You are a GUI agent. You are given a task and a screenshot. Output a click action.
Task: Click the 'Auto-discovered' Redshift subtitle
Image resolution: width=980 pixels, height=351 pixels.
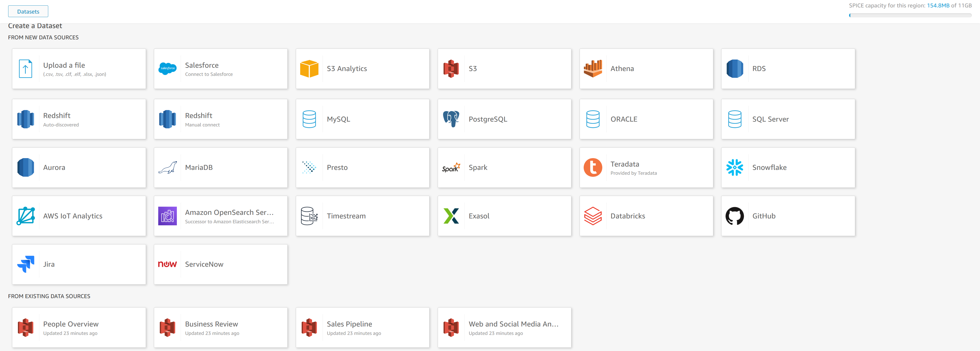[x=61, y=125]
